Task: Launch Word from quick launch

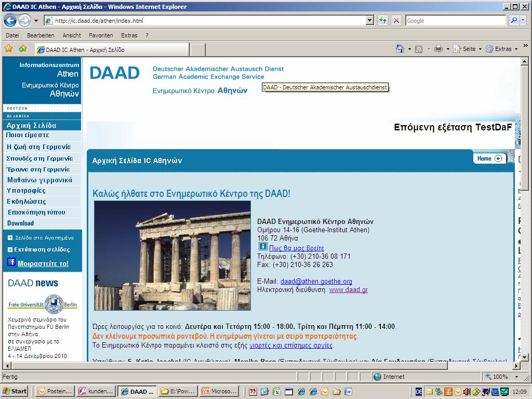Action: click(x=349, y=392)
